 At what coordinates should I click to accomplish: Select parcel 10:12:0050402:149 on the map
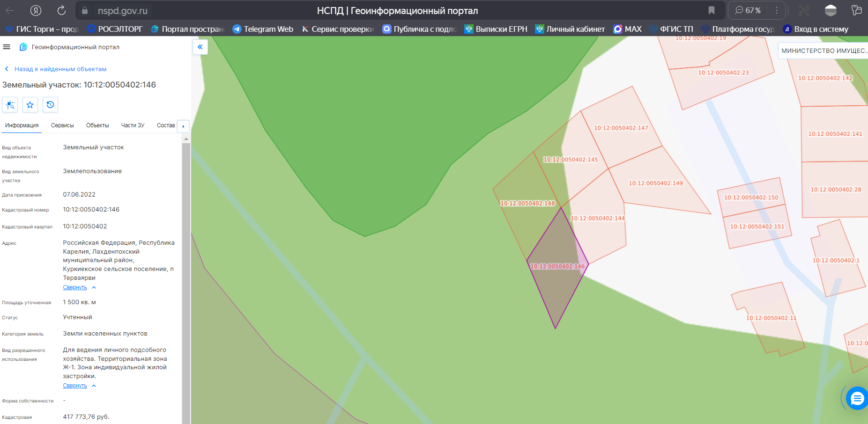(x=656, y=183)
